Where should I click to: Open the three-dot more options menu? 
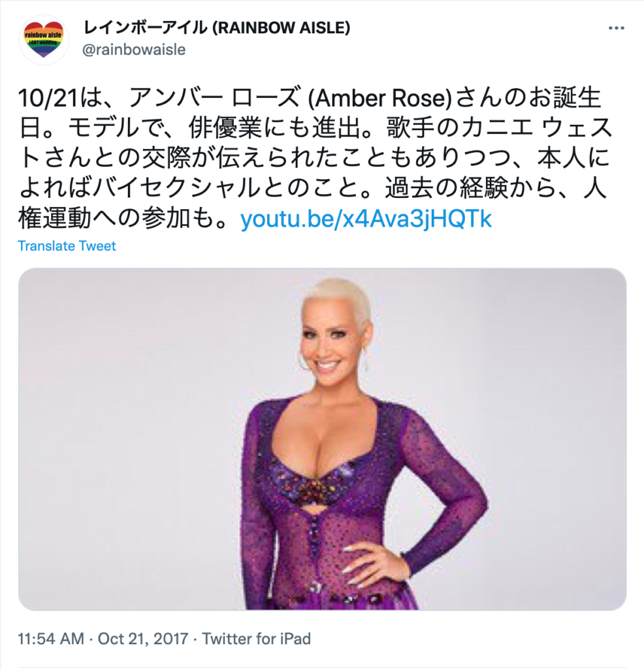(x=617, y=28)
